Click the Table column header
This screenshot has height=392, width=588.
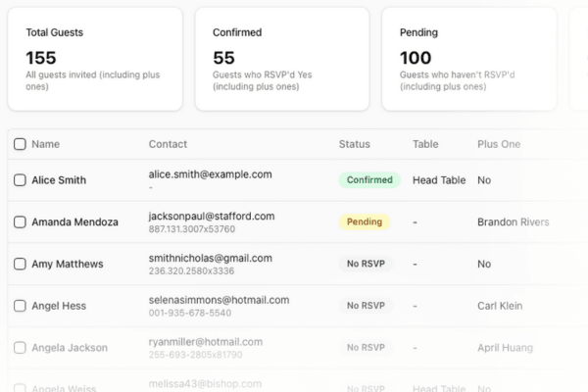pyautogui.click(x=425, y=144)
